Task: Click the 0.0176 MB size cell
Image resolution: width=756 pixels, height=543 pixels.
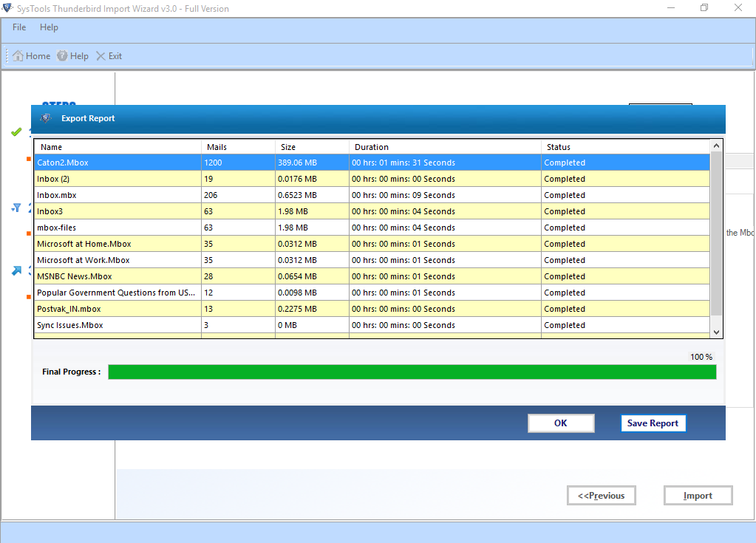Action: [312, 179]
